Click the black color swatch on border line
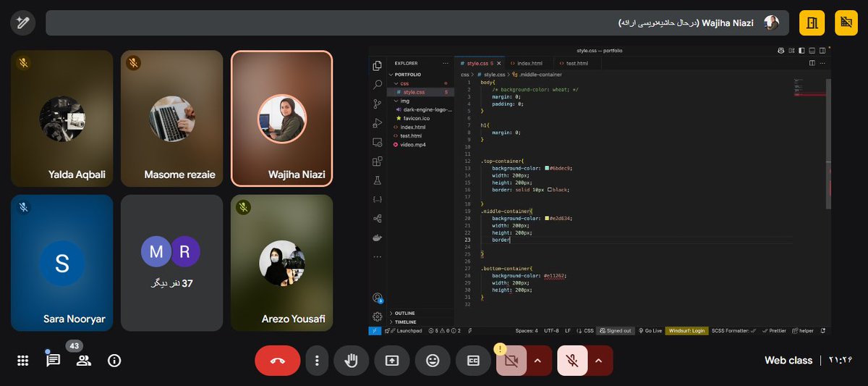Viewport: 868px width, 386px height. (x=550, y=189)
